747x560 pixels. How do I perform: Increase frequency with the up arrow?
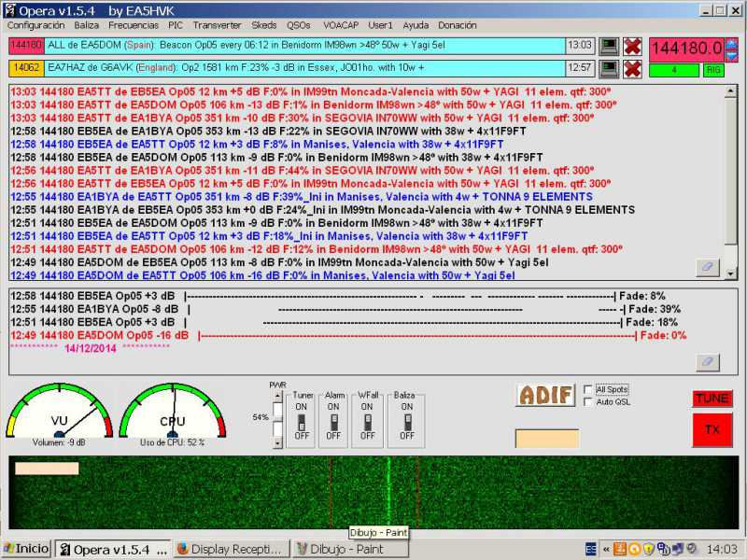coord(731,44)
